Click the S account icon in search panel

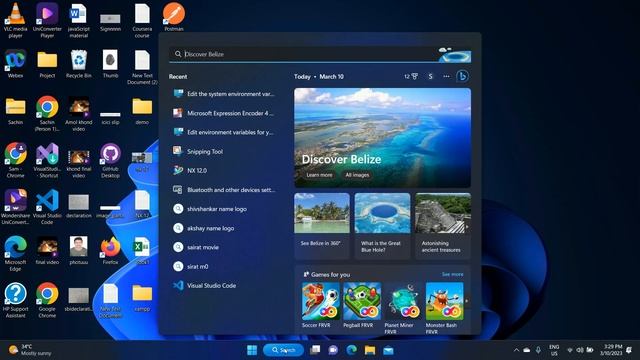click(430, 76)
